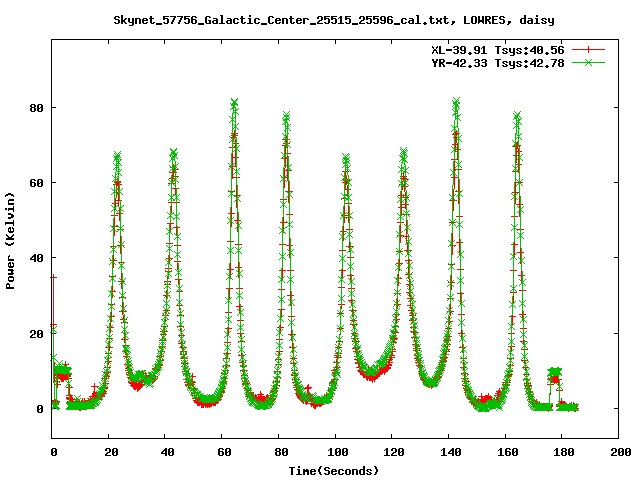Click the green peak near 43 seconds
The height and width of the screenshot is (480, 640).
[174, 153]
